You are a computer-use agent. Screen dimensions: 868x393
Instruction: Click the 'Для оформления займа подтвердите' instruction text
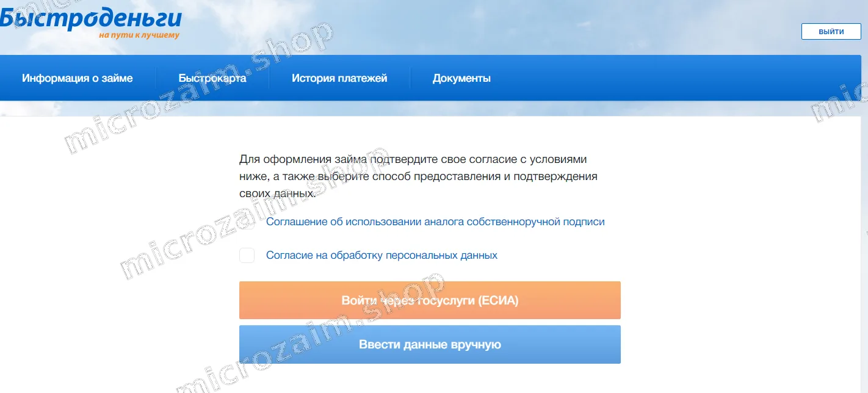pyautogui.click(x=418, y=176)
